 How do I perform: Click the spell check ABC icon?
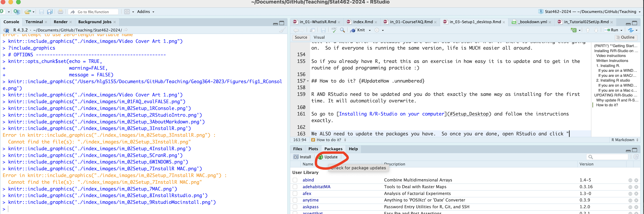(x=334, y=30)
